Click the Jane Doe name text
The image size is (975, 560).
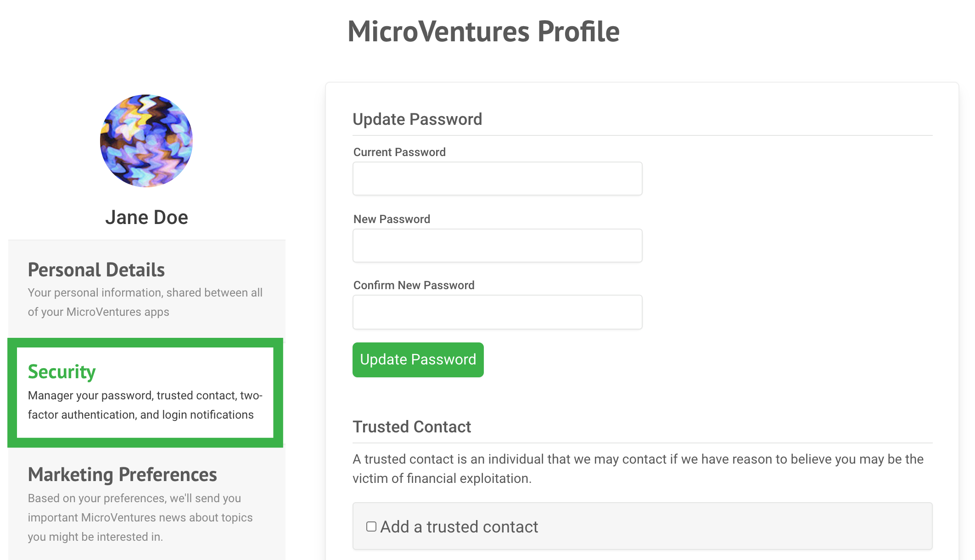(x=146, y=217)
